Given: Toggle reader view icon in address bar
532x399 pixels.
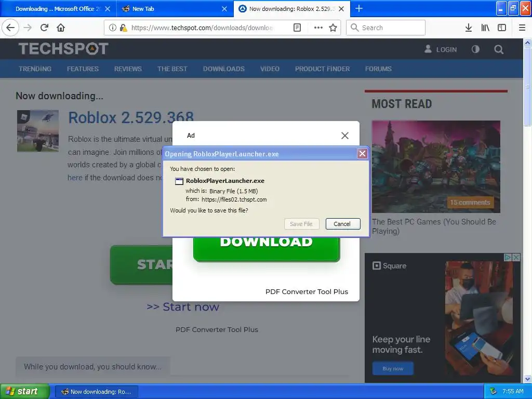Looking at the screenshot, I should click(x=297, y=28).
